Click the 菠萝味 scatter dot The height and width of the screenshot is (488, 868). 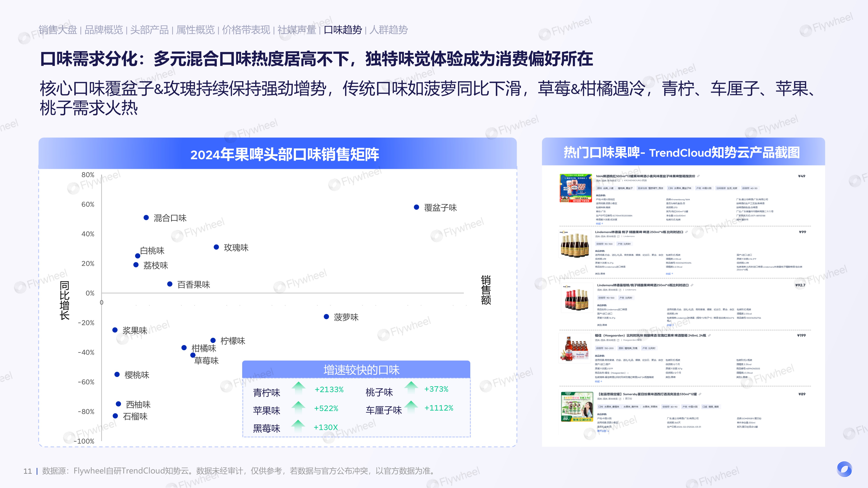coord(326,317)
